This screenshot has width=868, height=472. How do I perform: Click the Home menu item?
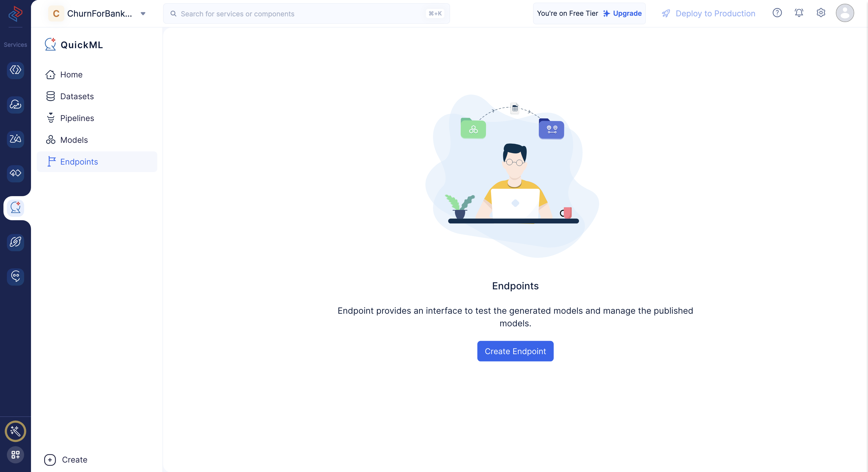click(x=71, y=74)
